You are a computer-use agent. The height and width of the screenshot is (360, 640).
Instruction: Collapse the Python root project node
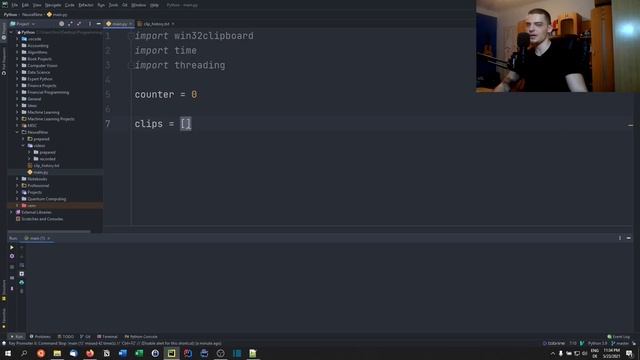11,32
